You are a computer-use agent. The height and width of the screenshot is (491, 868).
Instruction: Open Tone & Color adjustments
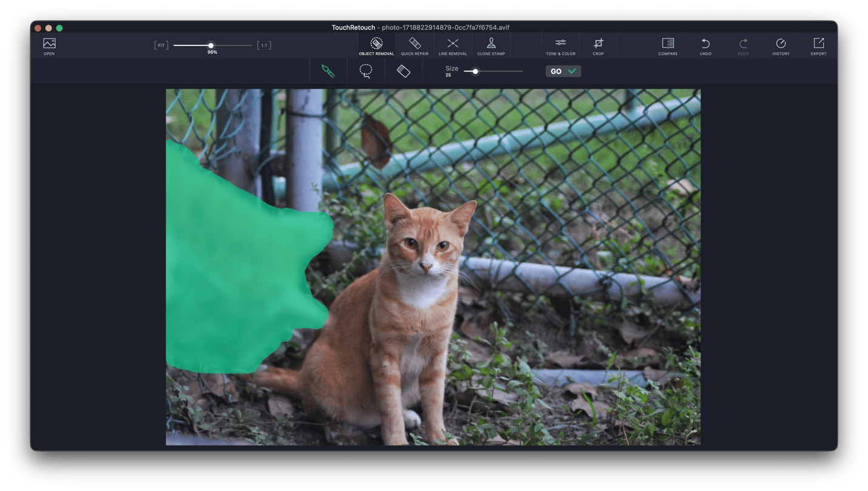[x=560, y=46]
